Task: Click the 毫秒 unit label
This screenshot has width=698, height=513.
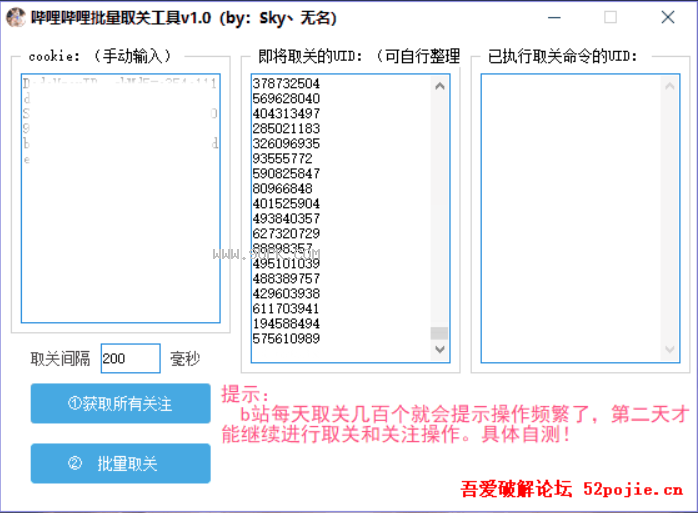Action: click(x=185, y=358)
